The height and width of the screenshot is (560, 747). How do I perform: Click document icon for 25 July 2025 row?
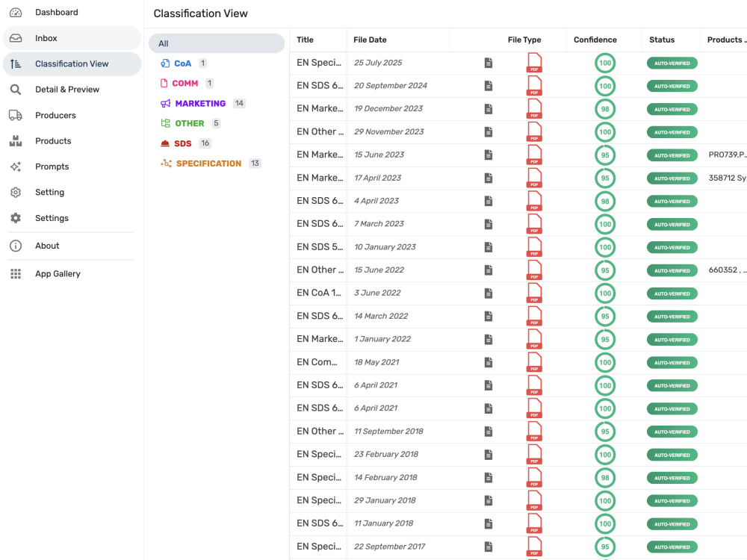click(x=489, y=63)
